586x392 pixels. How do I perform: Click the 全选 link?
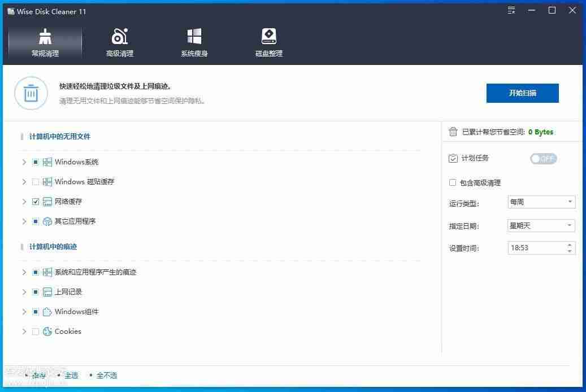coord(72,375)
